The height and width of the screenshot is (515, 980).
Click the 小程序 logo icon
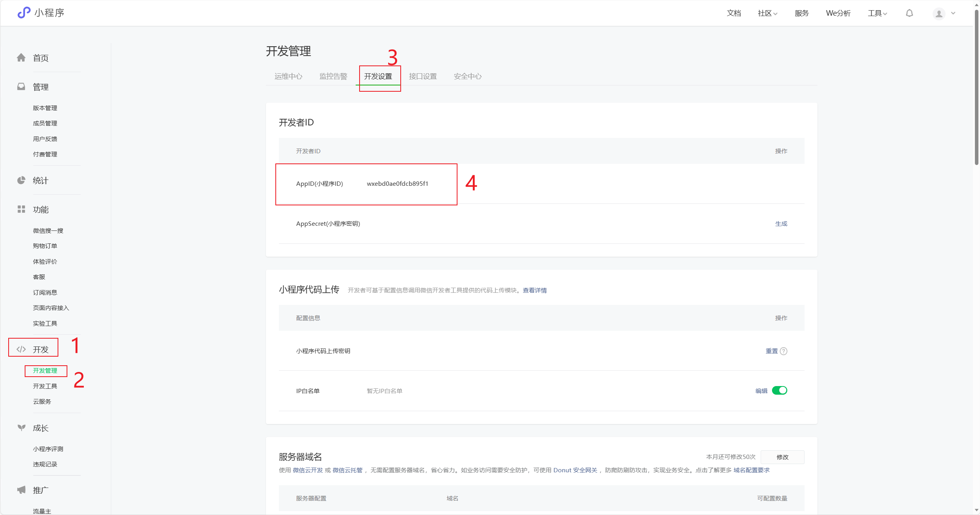pyautogui.click(x=24, y=13)
